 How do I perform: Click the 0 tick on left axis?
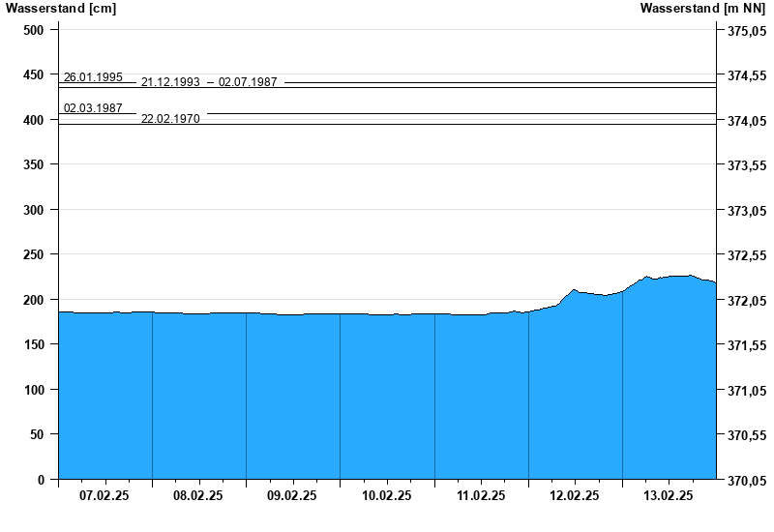point(41,480)
